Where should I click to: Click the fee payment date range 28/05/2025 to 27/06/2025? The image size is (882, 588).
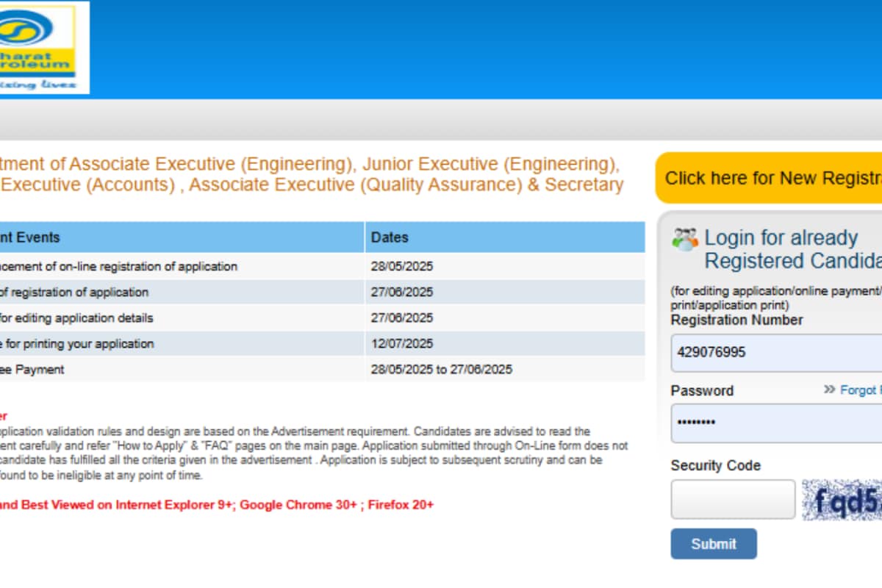(x=442, y=369)
